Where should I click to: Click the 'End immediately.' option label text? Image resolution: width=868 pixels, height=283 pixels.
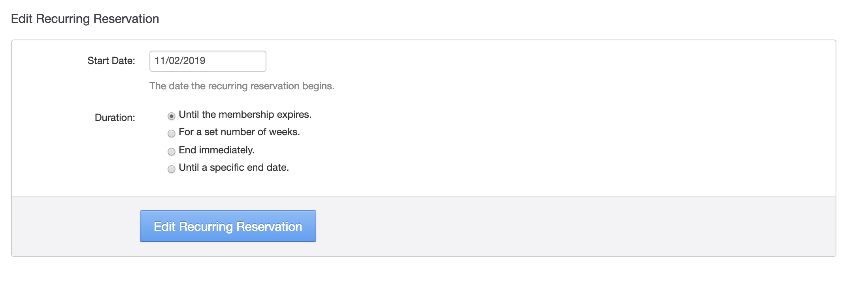click(x=217, y=150)
